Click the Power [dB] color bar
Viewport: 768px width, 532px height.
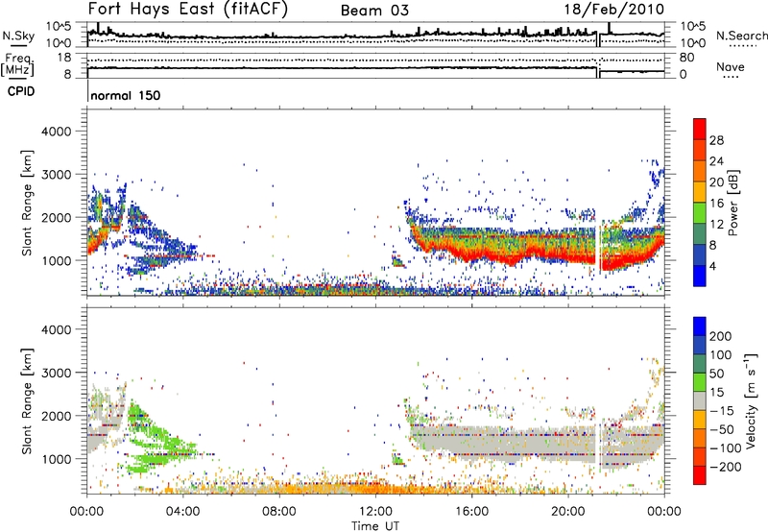click(700, 203)
